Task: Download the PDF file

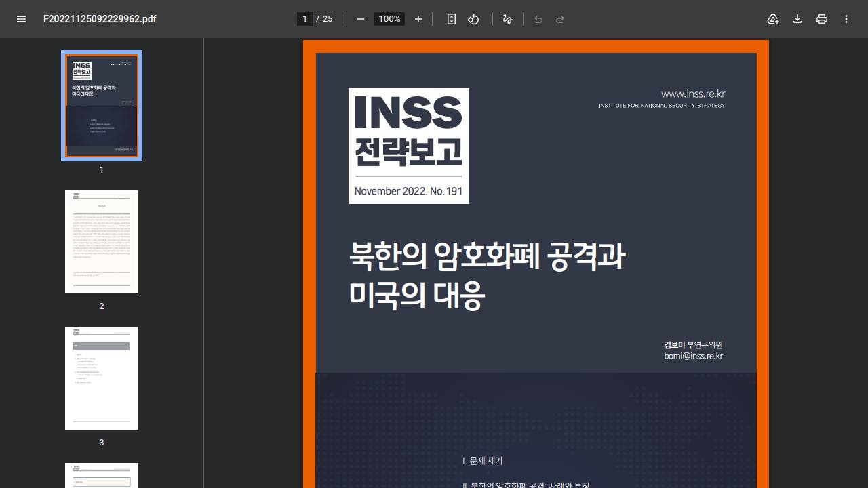Action: [797, 19]
